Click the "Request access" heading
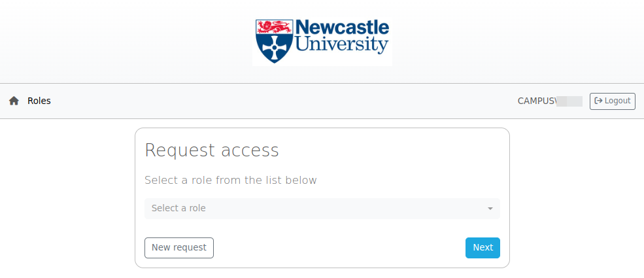 coord(211,150)
